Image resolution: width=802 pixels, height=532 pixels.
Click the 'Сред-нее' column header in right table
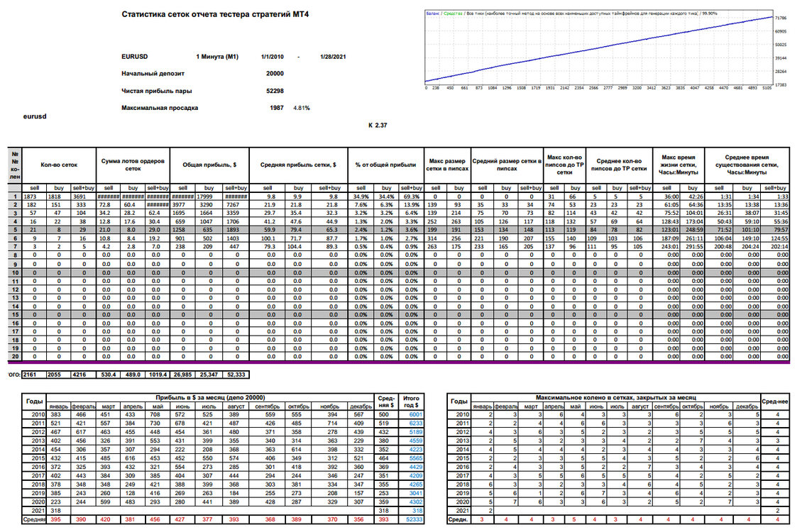(x=775, y=401)
